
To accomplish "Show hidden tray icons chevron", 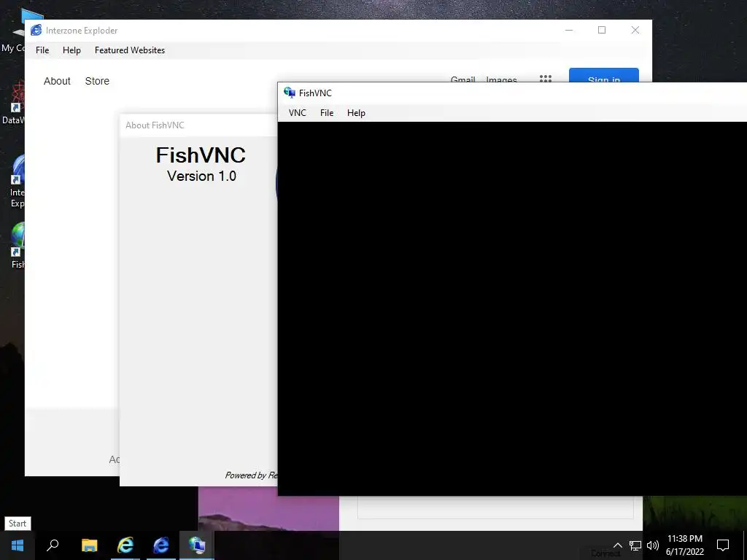I will pos(617,545).
